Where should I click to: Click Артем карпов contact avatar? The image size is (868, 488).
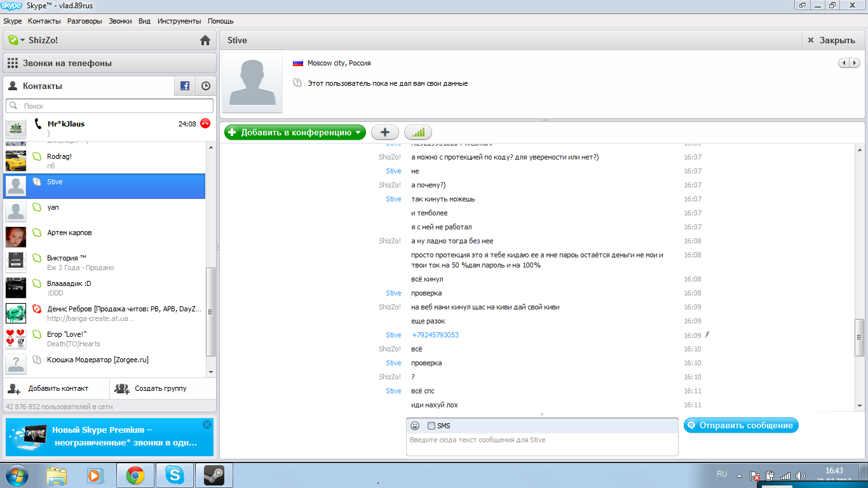pos(16,237)
